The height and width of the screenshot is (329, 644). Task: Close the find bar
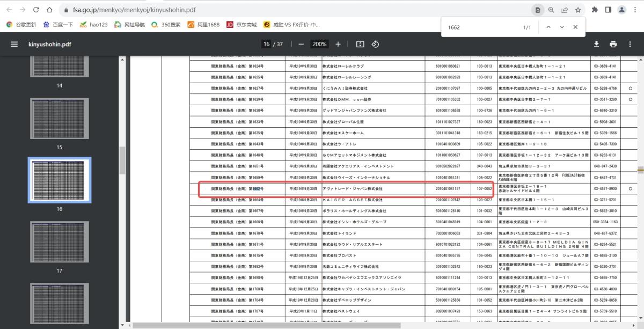pyautogui.click(x=575, y=27)
